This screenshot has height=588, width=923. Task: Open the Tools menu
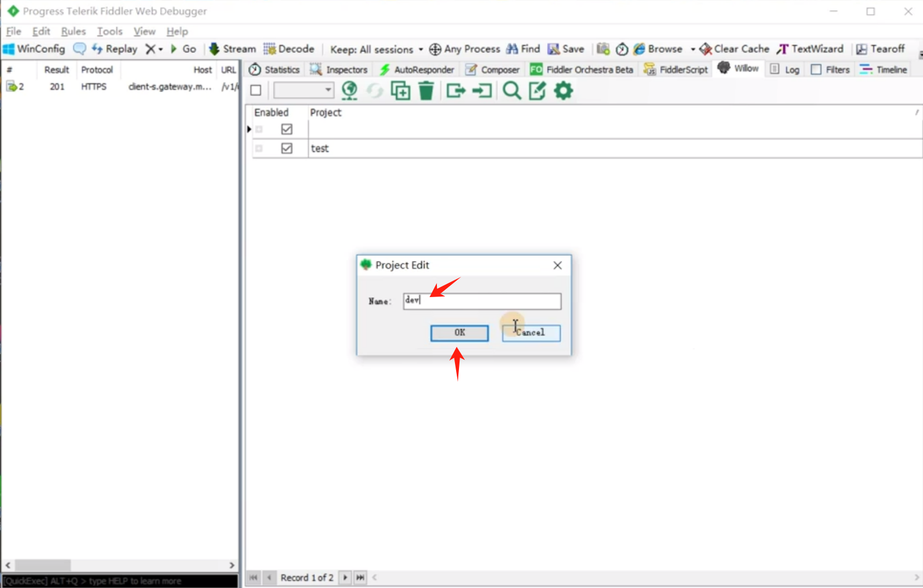110,32
